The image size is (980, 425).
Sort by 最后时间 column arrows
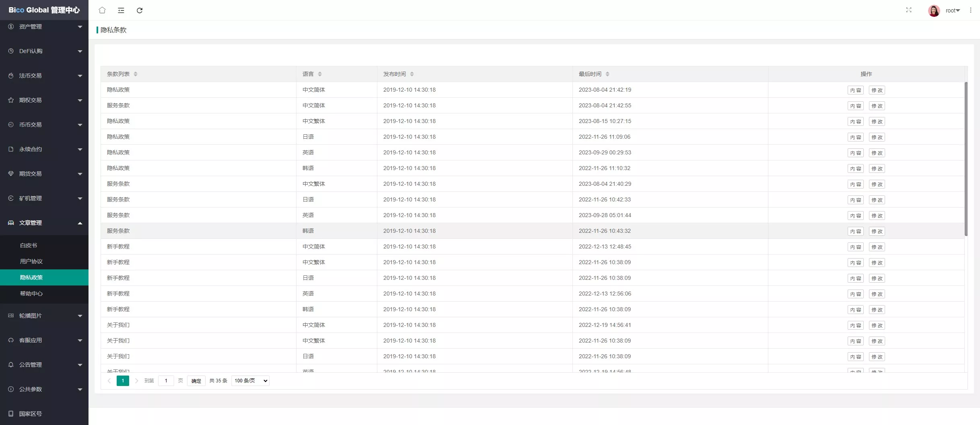pos(607,74)
